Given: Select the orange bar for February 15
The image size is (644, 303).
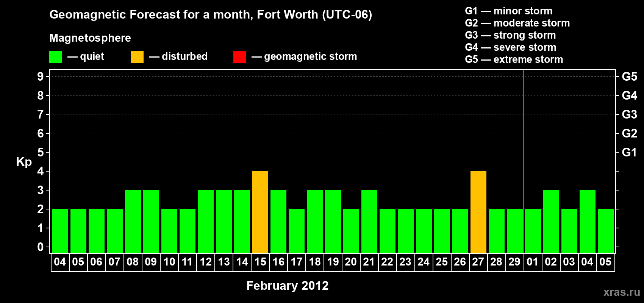Looking at the screenshot, I should click(x=260, y=212).
